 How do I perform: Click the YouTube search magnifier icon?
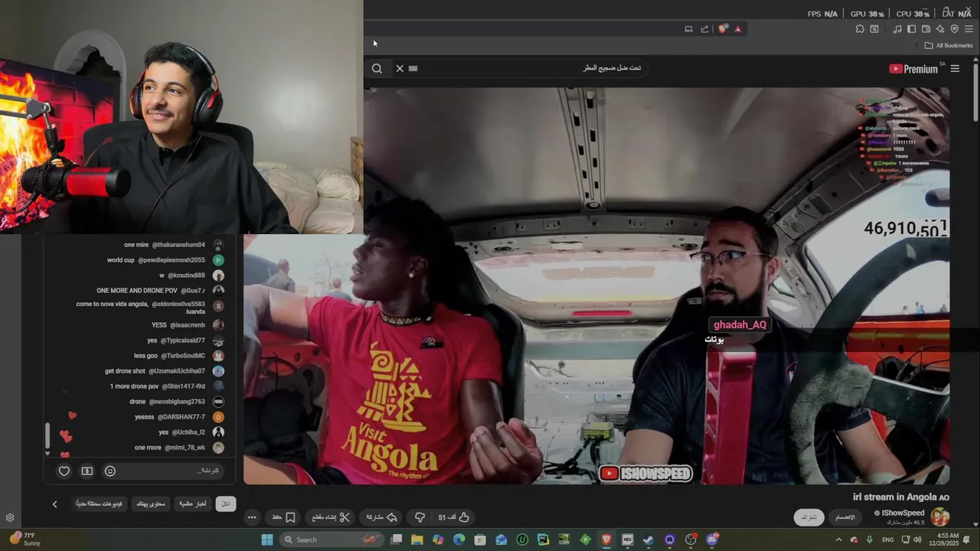tap(377, 69)
